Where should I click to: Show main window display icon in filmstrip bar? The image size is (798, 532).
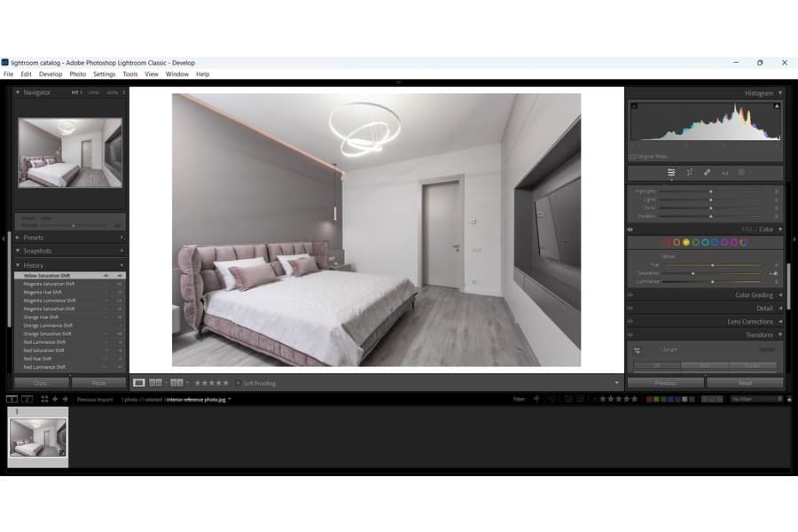coord(12,399)
